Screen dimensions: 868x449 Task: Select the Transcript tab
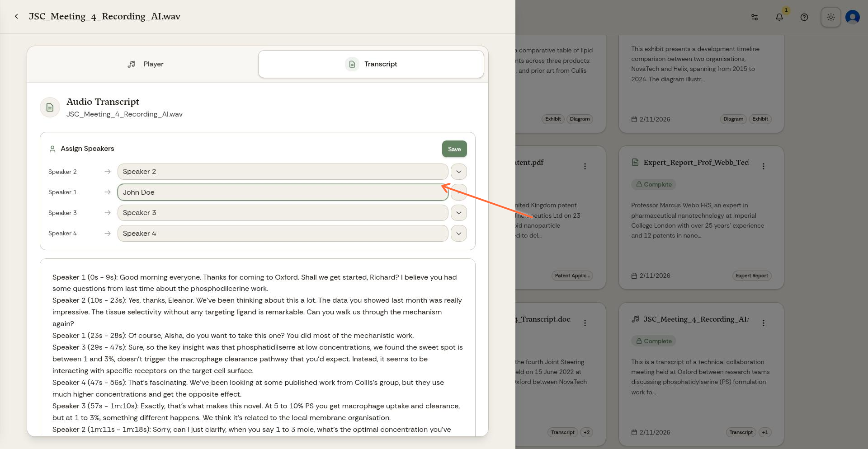(x=371, y=64)
